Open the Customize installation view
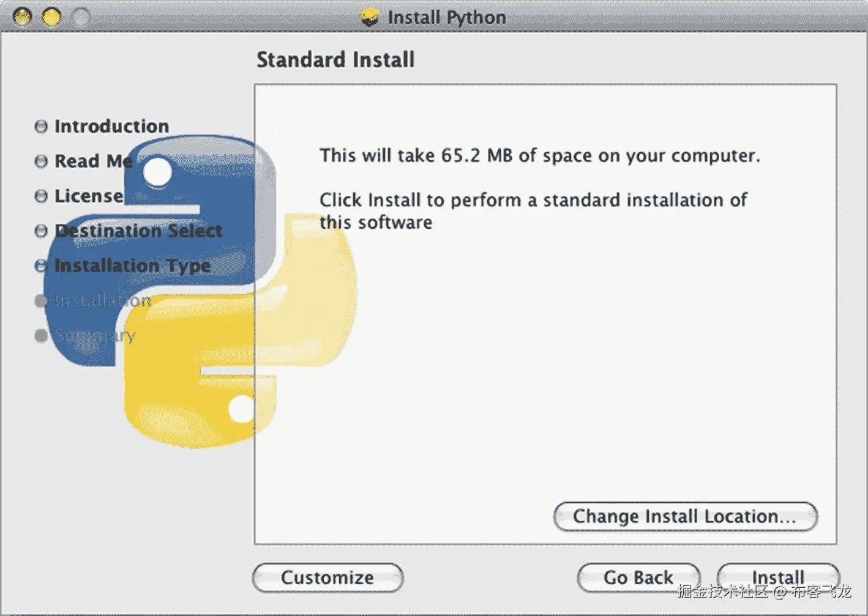 327,577
